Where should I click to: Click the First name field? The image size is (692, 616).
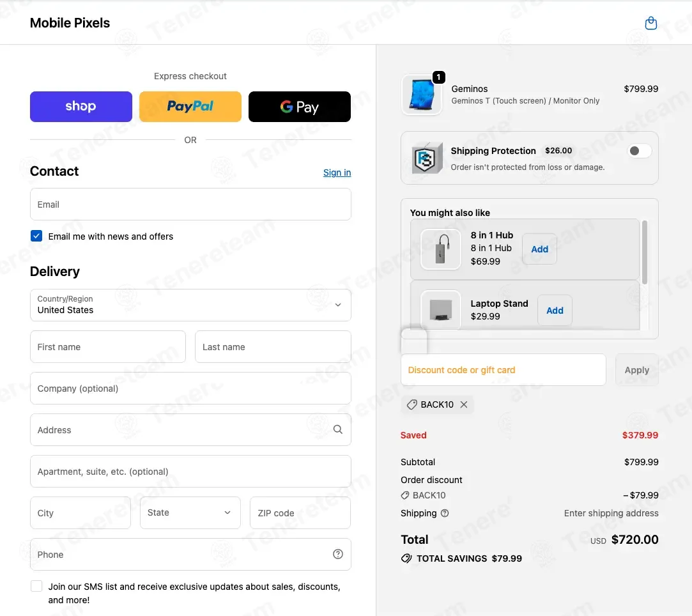click(108, 347)
